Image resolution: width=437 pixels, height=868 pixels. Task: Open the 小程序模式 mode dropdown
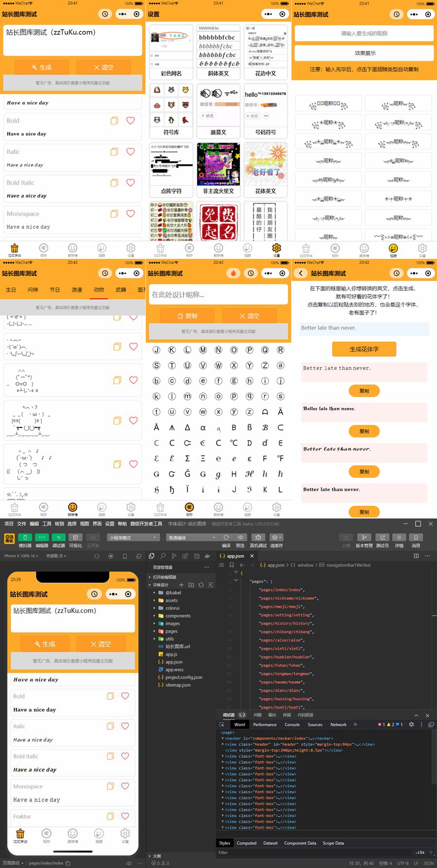click(x=134, y=537)
